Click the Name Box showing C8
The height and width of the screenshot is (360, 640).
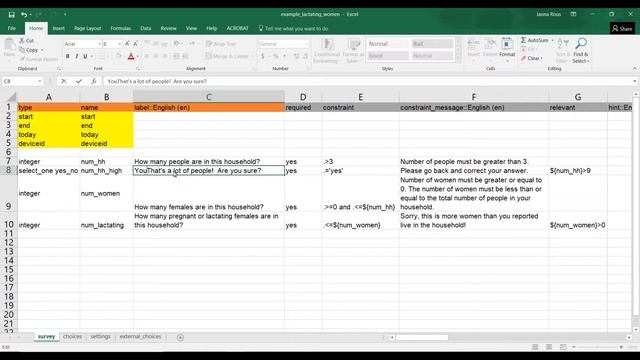tap(20, 81)
